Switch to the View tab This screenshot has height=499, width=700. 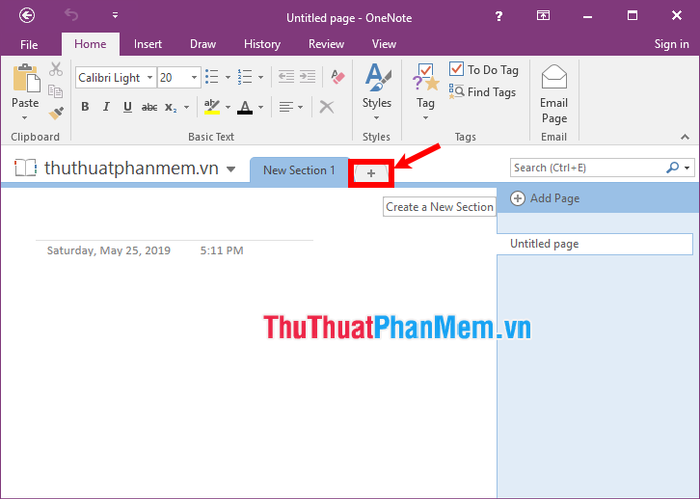click(x=384, y=44)
